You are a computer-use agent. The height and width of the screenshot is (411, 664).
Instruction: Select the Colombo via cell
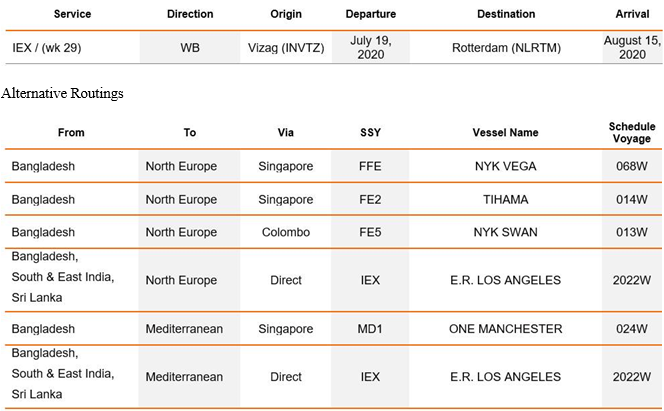point(286,232)
